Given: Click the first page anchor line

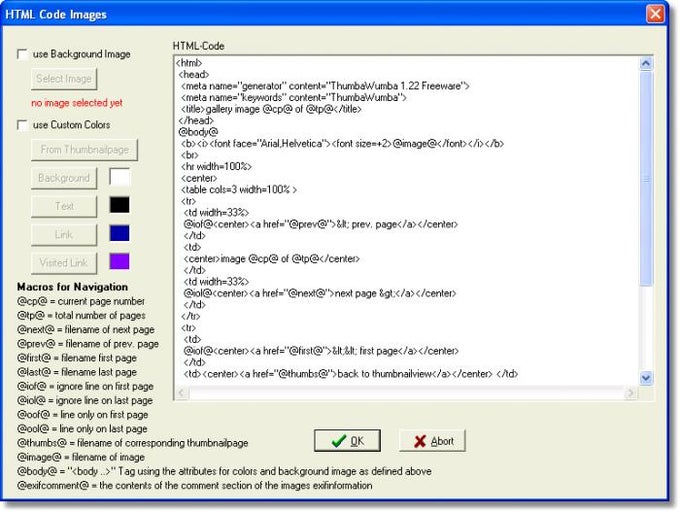Looking at the screenshot, I should point(321,351).
